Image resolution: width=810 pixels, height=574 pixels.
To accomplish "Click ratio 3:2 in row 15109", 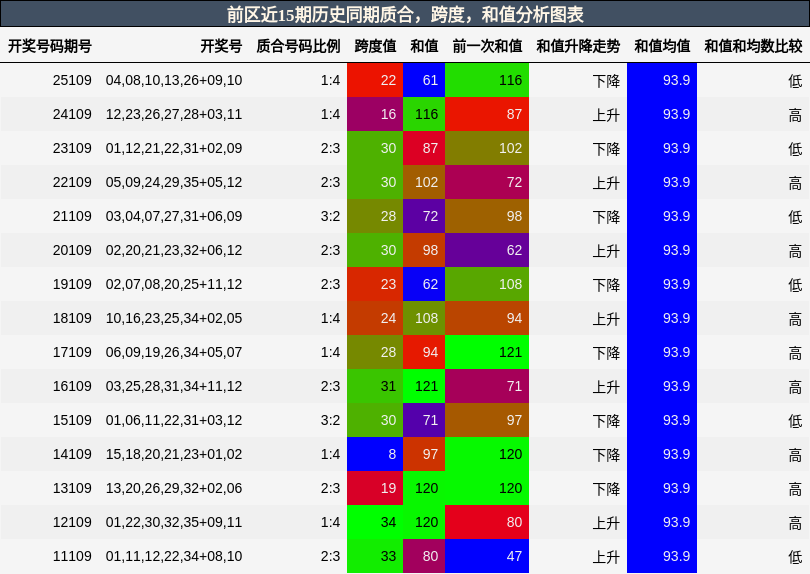I will [x=331, y=421].
